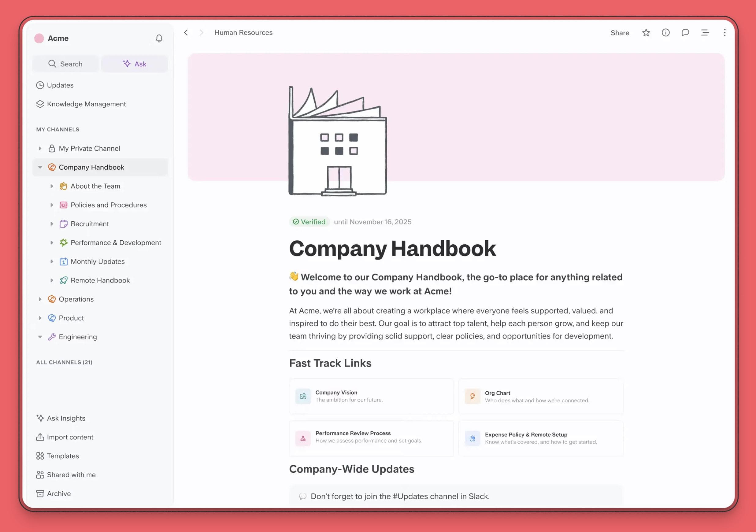Open the comments speech bubble icon
Viewport: 756px width, 532px height.
pyautogui.click(x=685, y=33)
